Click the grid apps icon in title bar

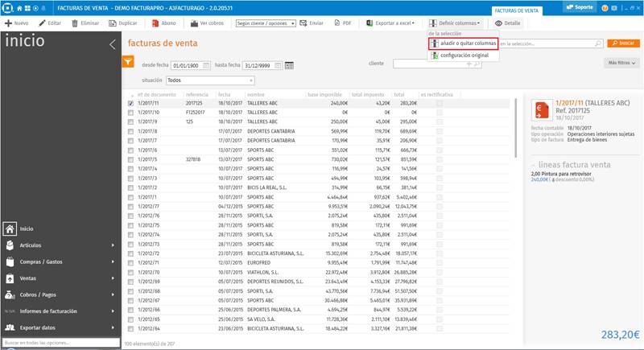[27, 8]
